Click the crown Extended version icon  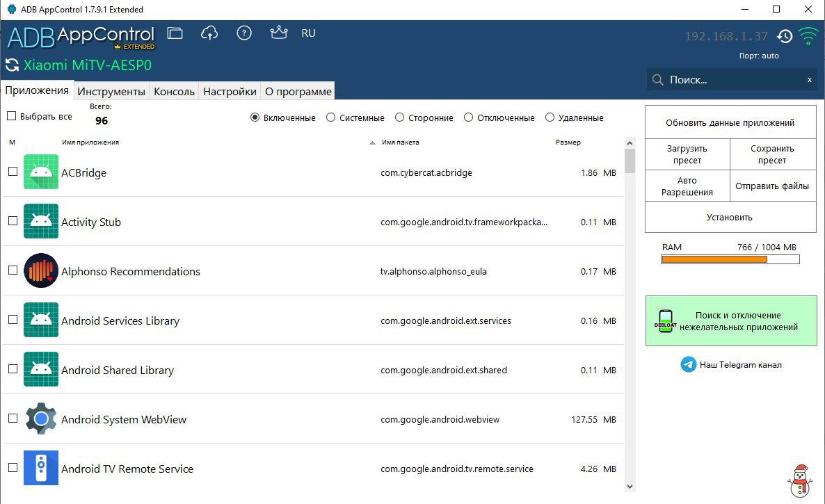[x=278, y=33]
